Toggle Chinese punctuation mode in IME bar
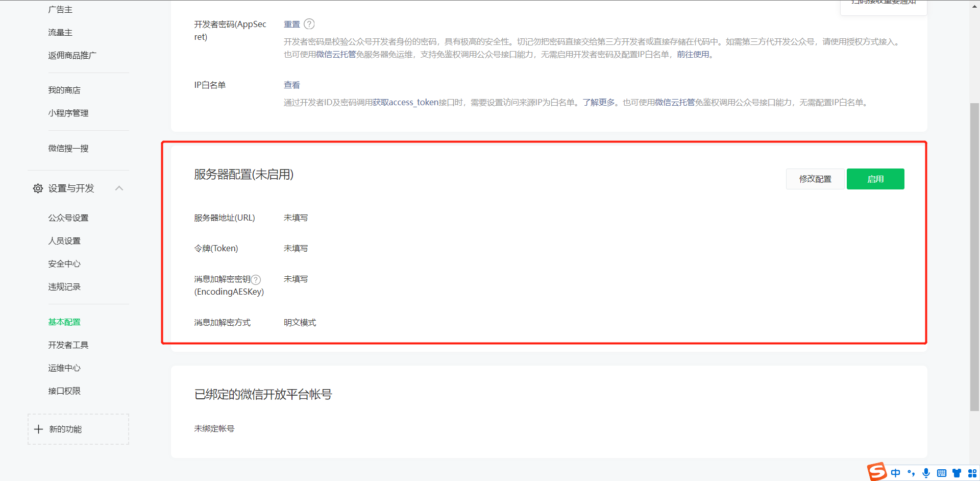The width and height of the screenshot is (980, 481). [x=911, y=473]
